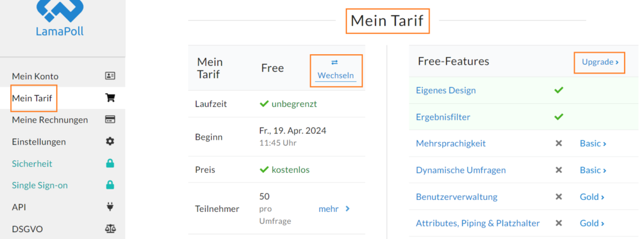Screen dimensions: 644x239
Task: Open Meine Rechnungen in the sidebar
Action: (50, 120)
